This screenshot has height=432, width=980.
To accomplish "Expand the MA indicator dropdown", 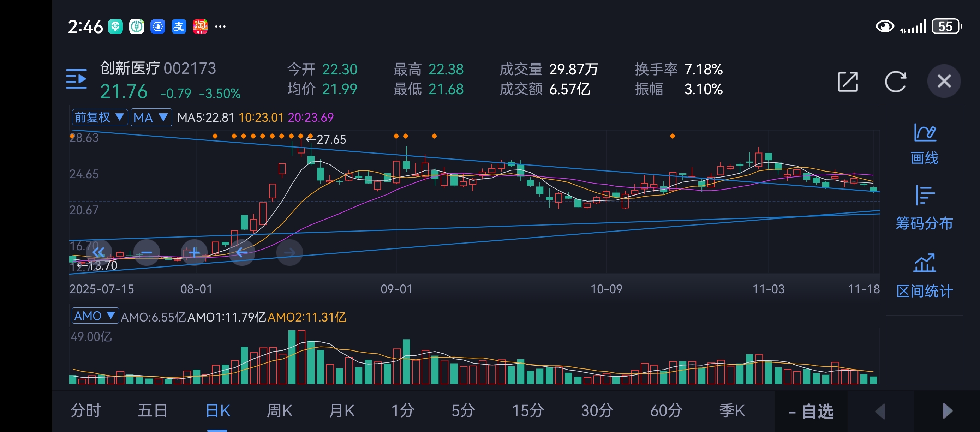I will [151, 118].
